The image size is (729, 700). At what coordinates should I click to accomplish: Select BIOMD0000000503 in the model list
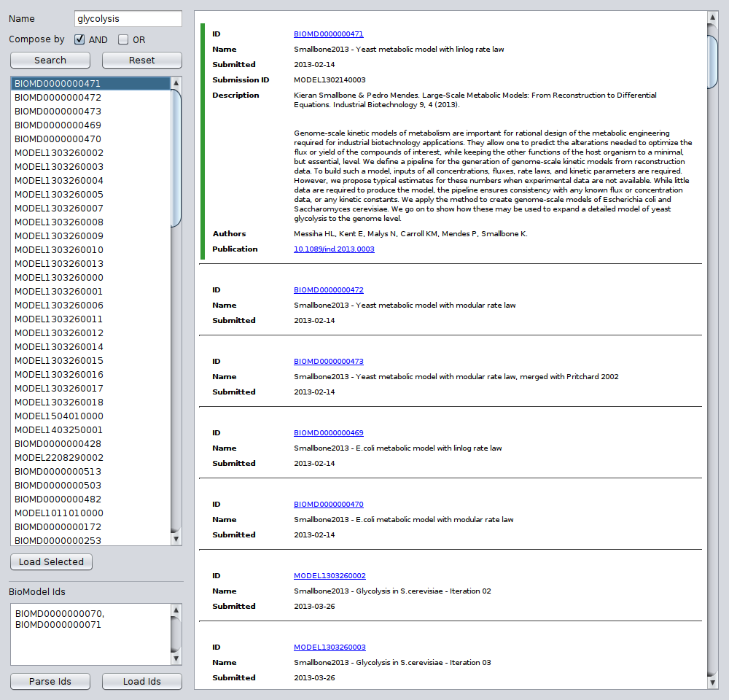90,485
